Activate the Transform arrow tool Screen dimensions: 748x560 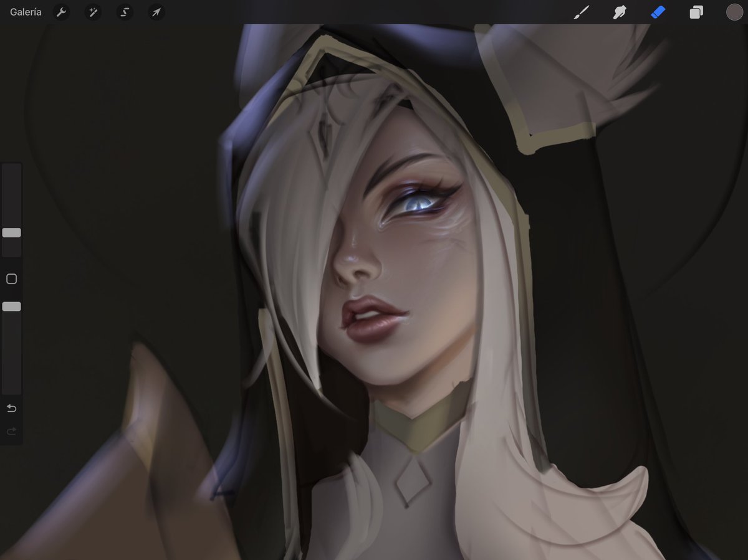pyautogui.click(x=156, y=12)
